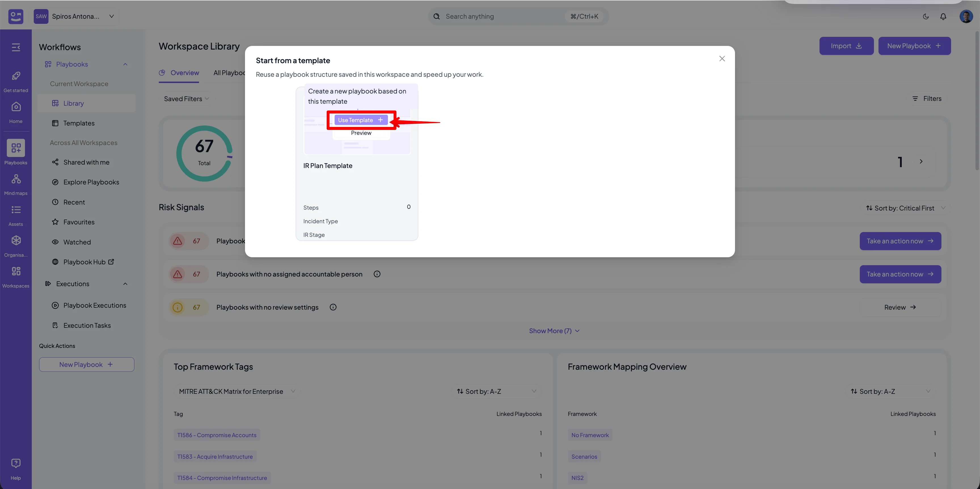Open Filters panel
The image size is (980, 489).
pyautogui.click(x=927, y=98)
